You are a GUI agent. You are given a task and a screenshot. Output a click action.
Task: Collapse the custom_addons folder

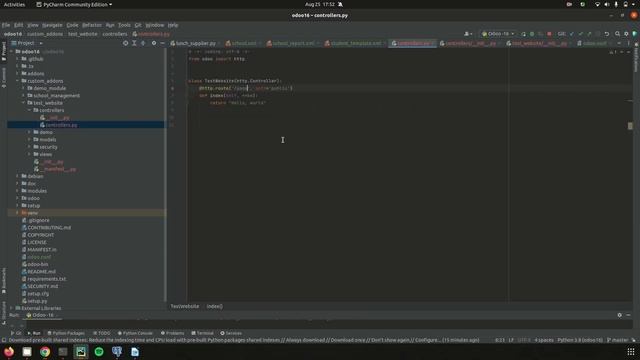point(18,81)
